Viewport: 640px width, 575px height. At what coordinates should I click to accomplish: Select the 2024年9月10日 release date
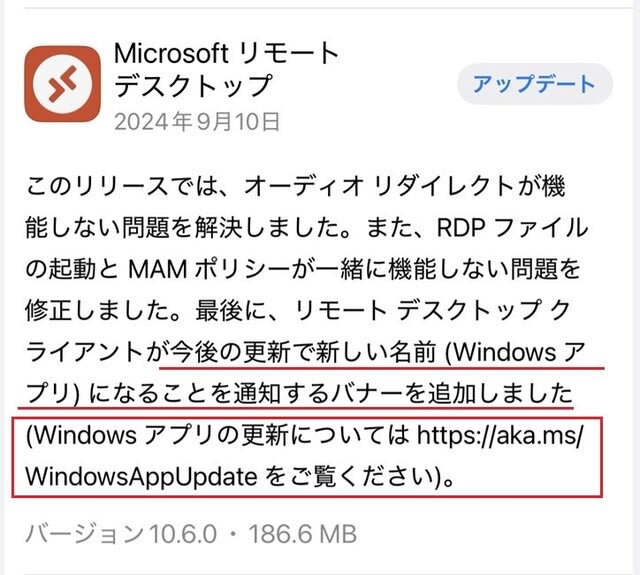pos(197,122)
